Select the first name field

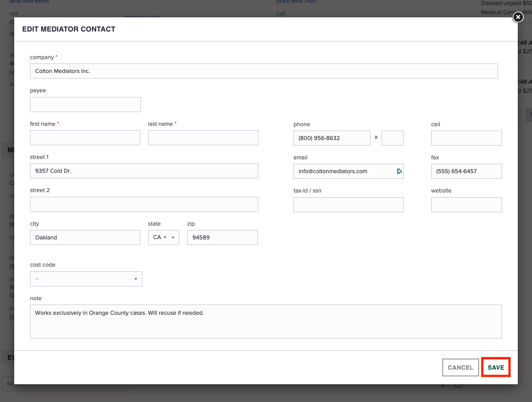tap(85, 138)
